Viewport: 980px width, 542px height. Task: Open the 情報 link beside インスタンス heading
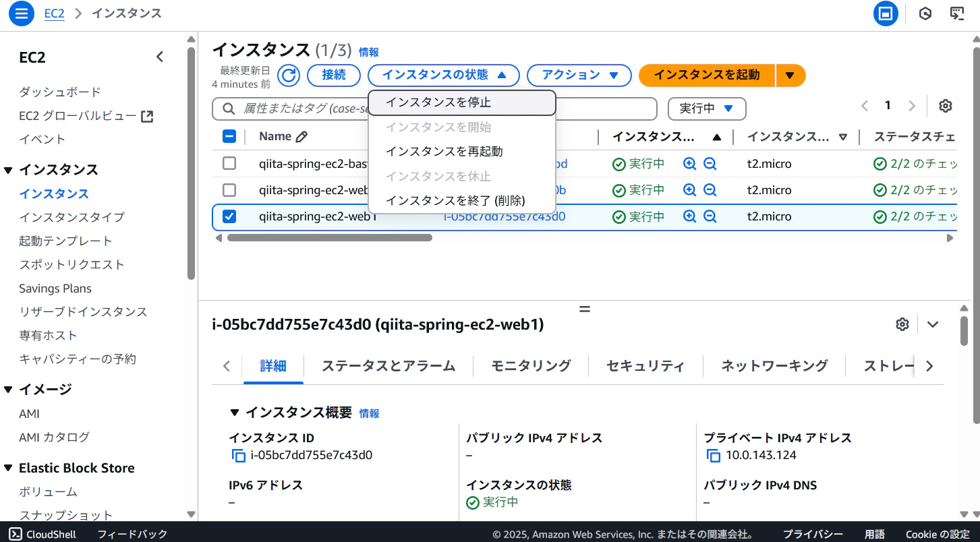369,52
